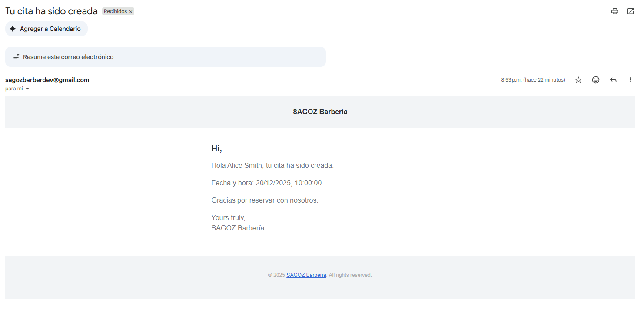Click the SAGOZ Barbería header title
The image size is (644, 312).
(x=320, y=112)
